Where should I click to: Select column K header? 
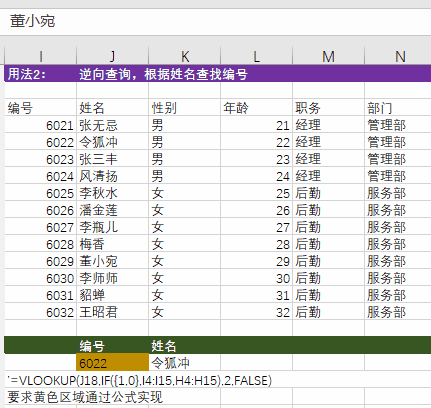point(185,56)
